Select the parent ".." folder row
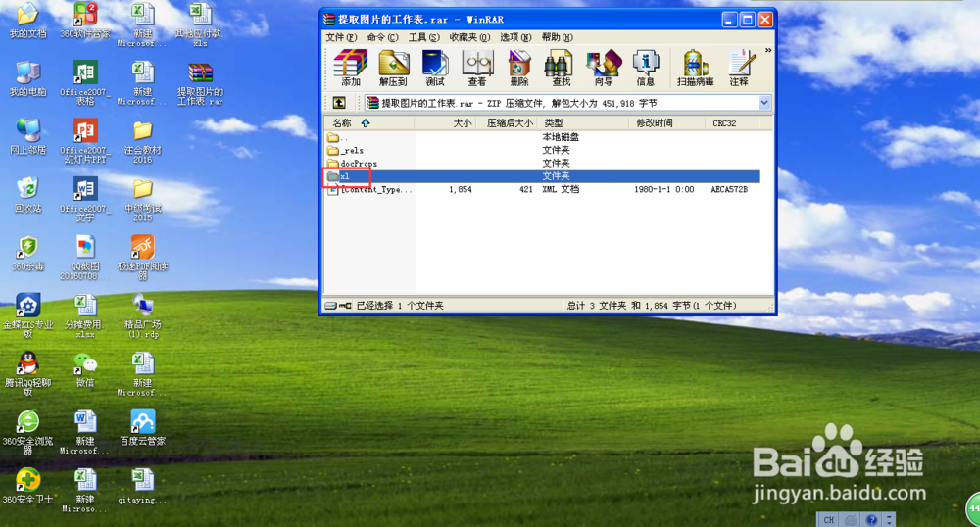980x527 pixels. (543, 137)
